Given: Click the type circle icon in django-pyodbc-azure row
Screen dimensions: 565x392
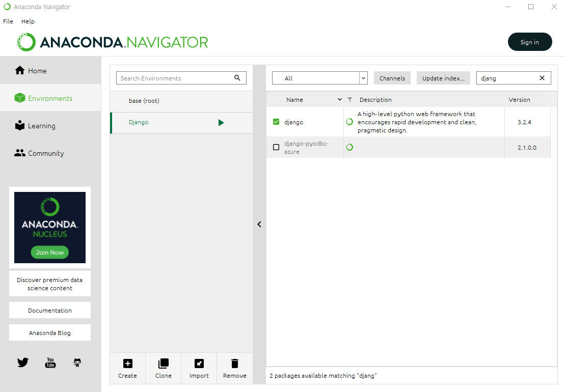Looking at the screenshot, I should pos(349,147).
